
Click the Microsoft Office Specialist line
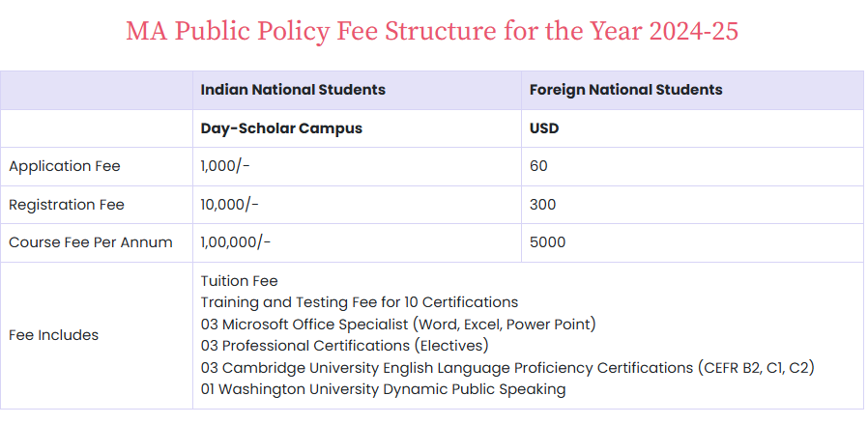click(398, 324)
